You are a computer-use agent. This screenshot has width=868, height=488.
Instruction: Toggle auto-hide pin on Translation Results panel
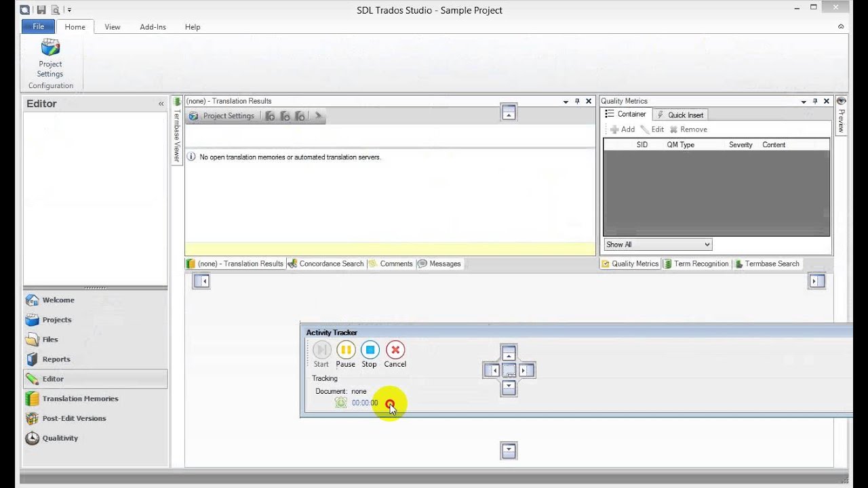577,101
